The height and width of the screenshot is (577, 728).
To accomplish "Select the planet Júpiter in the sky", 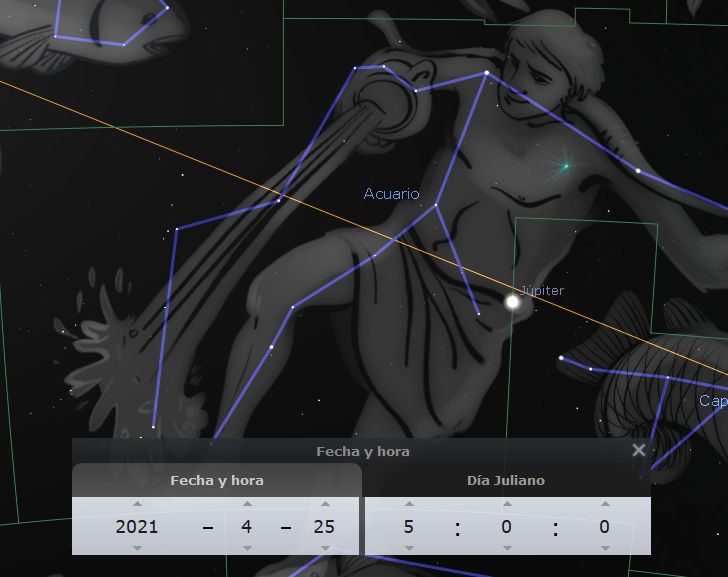I will (x=513, y=301).
